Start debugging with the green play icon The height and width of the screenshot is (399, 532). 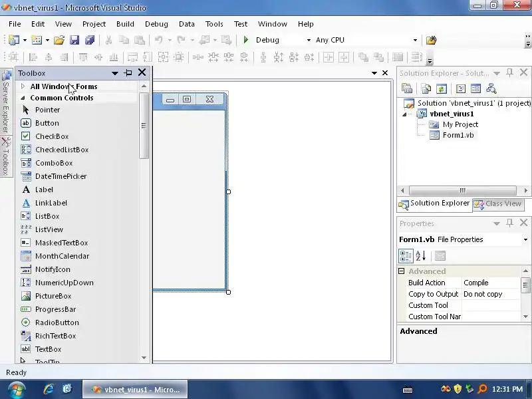point(246,40)
